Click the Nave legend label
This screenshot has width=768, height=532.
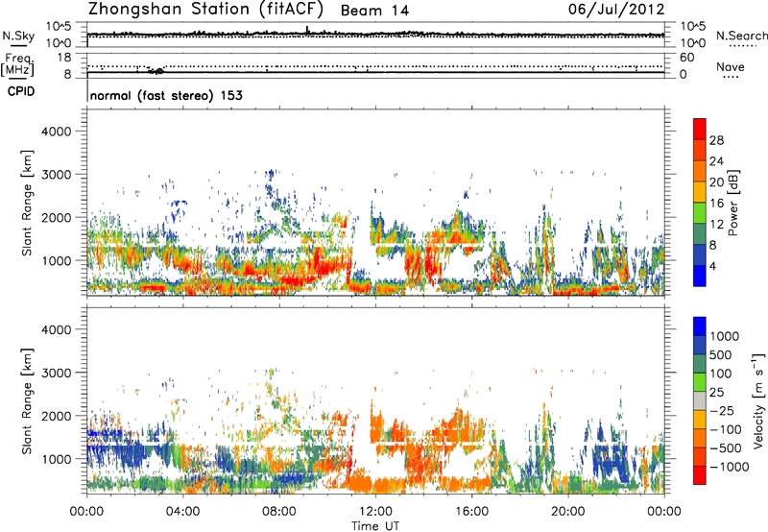731,67
